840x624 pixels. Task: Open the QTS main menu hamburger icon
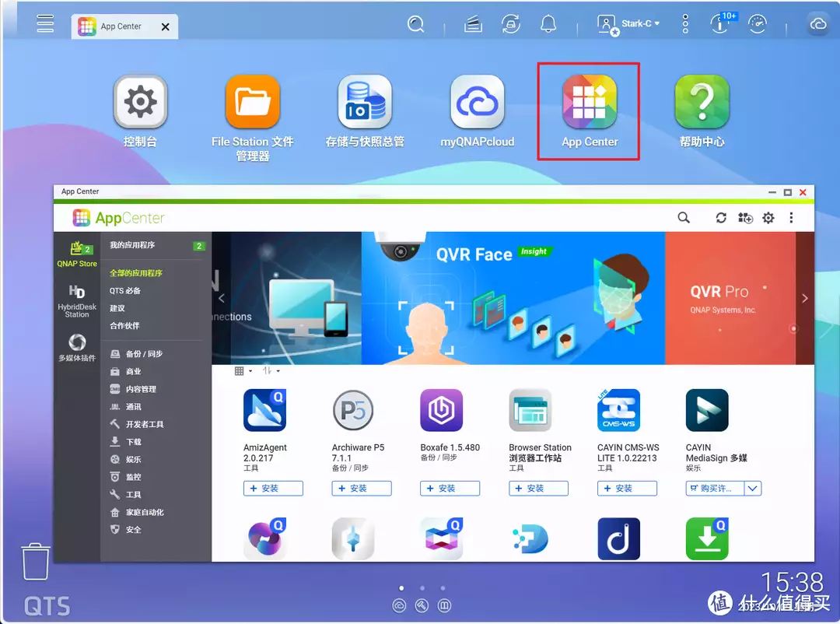tap(45, 23)
